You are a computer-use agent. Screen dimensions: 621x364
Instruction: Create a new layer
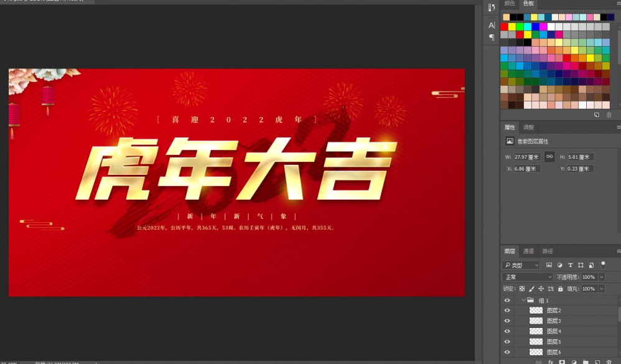(598, 361)
